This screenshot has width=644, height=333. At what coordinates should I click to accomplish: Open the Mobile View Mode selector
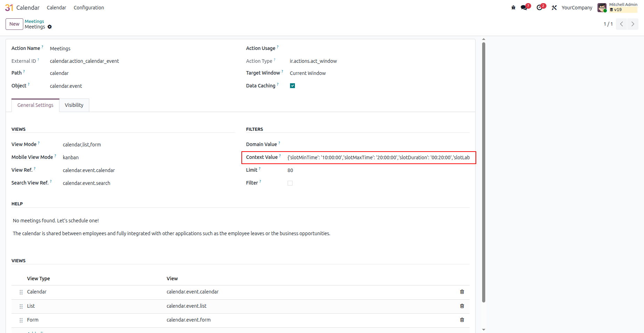[149, 157]
